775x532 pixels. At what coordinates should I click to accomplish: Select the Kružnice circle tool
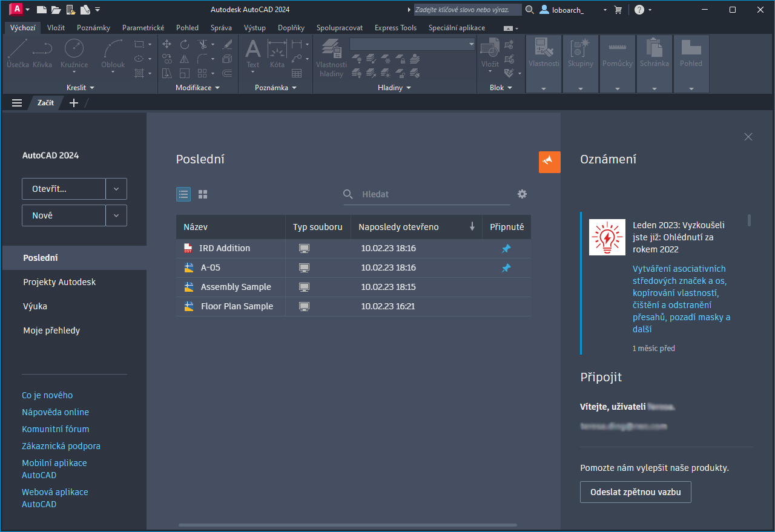coord(74,53)
